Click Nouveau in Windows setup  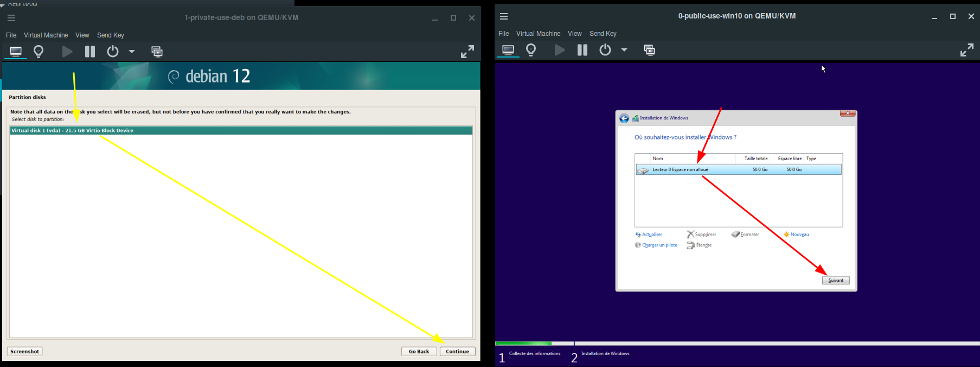coord(796,235)
